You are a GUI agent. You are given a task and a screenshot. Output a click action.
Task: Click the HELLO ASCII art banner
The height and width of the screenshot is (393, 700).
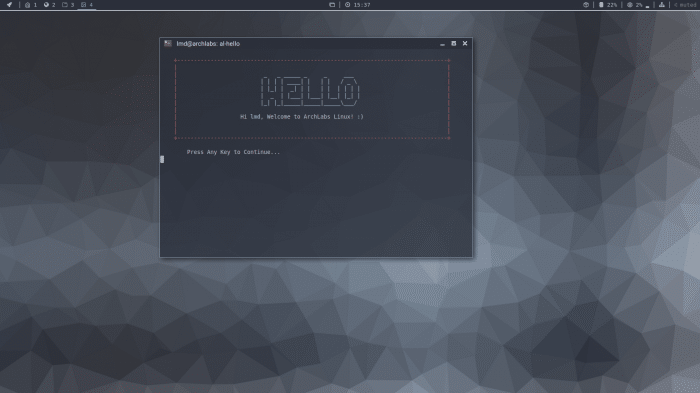310,92
